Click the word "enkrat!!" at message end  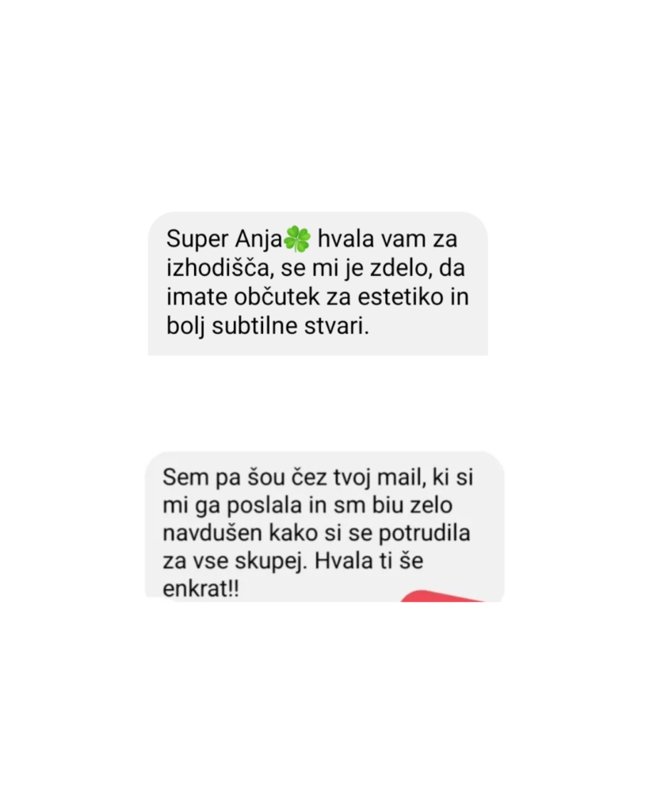click(200, 589)
